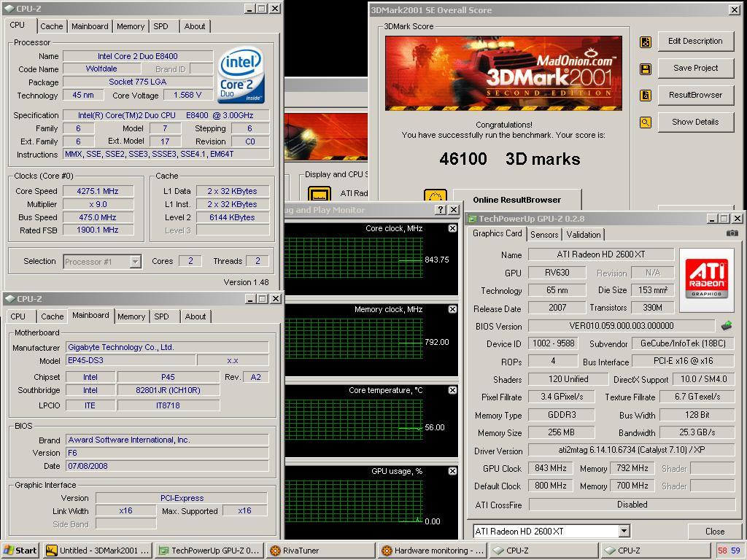Click the Memory Size 256 MB value
The height and width of the screenshot is (560, 747).
coord(561,432)
